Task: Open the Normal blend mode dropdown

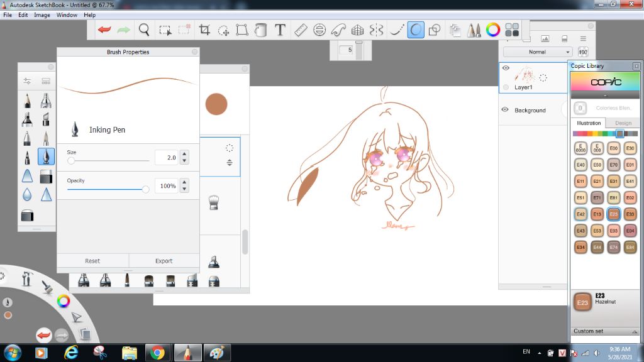Action: click(538, 52)
